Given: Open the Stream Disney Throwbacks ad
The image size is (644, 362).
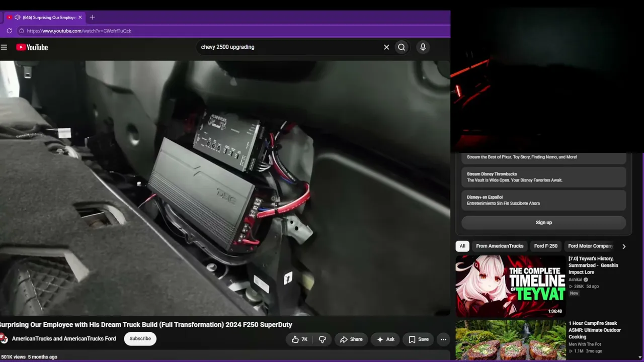Looking at the screenshot, I should (x=544, y=177).
